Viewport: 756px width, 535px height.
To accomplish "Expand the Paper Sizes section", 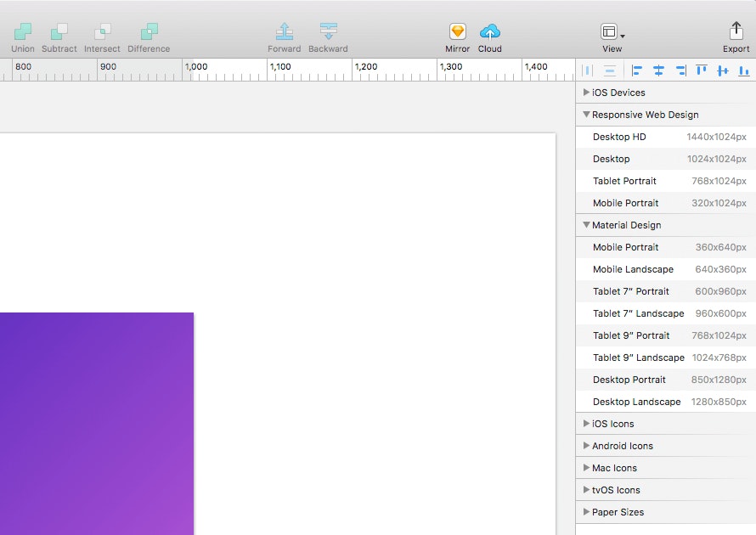I will click(x=586, y=512).
